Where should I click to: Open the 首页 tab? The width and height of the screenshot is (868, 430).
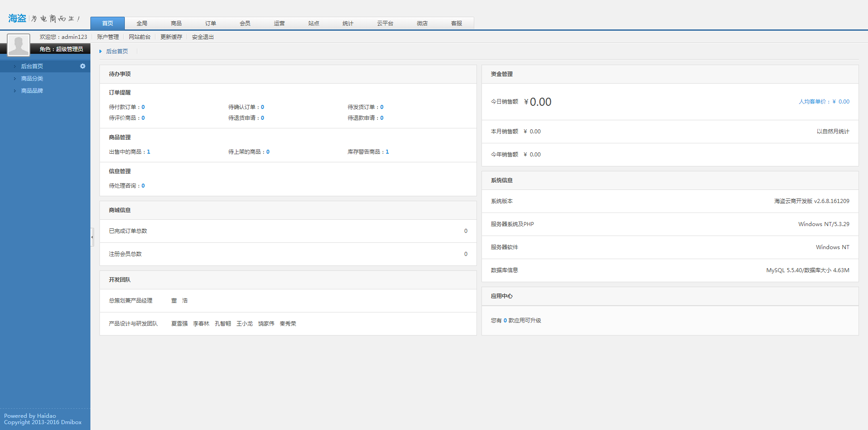click(x=108, y=23)
